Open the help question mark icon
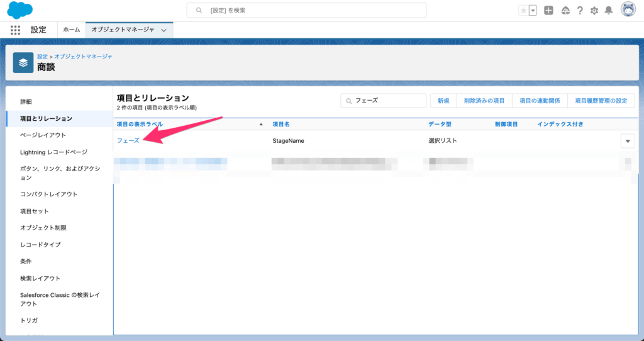Screen dimensions: 644x341 579,11
